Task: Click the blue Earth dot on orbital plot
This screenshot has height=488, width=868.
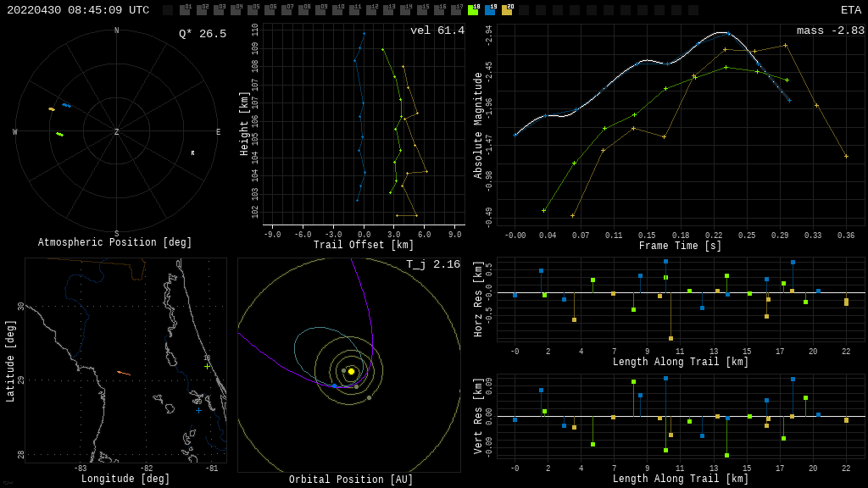Action: 334,385
